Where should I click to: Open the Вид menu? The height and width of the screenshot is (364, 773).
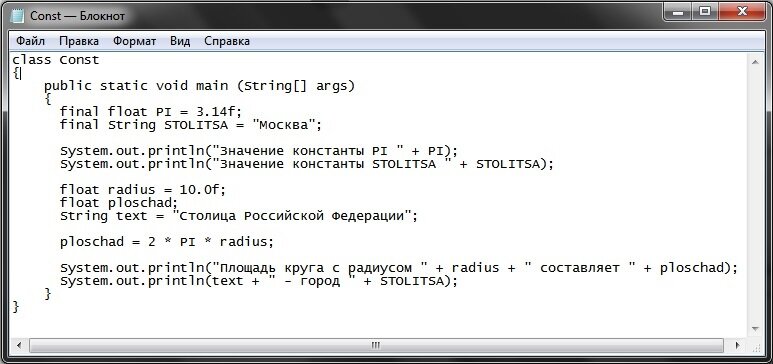click(180, 41)
